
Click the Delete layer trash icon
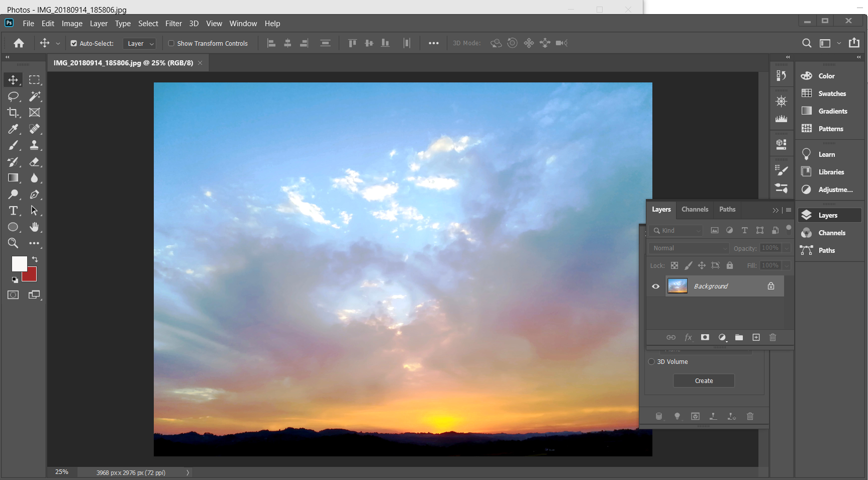(x=773, y=337)
